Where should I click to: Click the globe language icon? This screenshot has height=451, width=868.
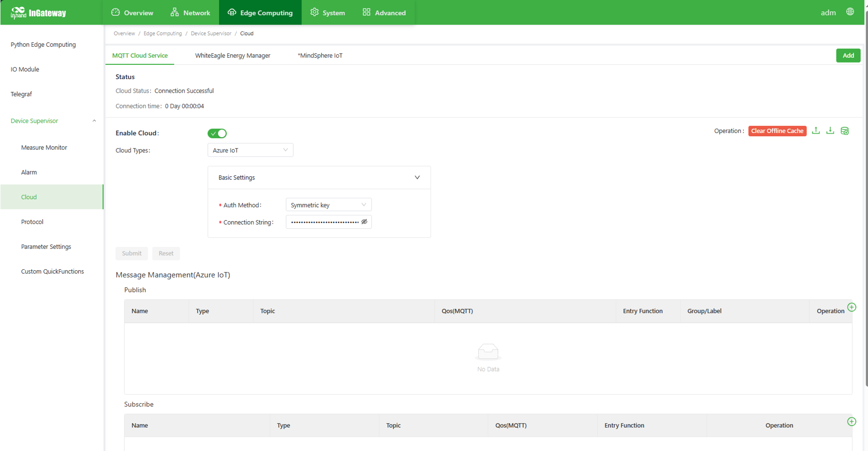(850, 12)
